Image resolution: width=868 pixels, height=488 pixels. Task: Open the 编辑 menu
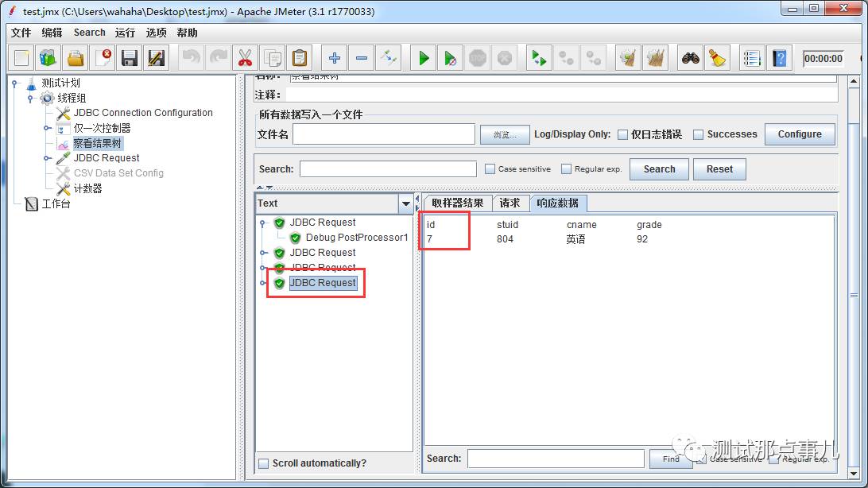52,33
